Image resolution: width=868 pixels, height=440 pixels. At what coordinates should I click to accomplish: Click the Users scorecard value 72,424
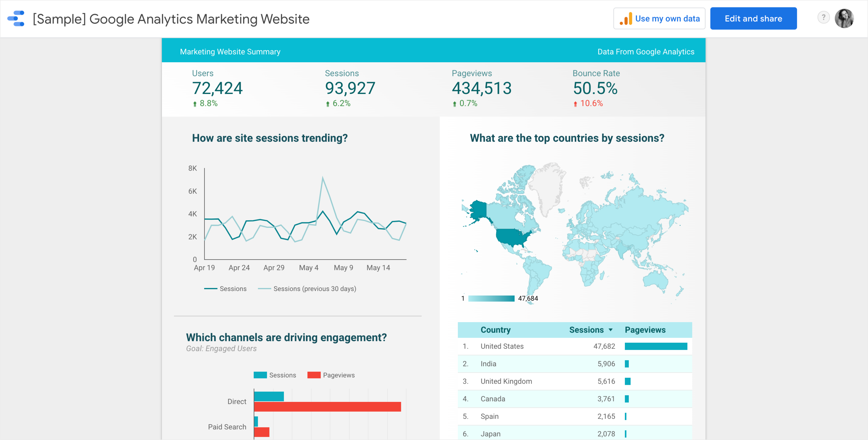tap(217, 88)
